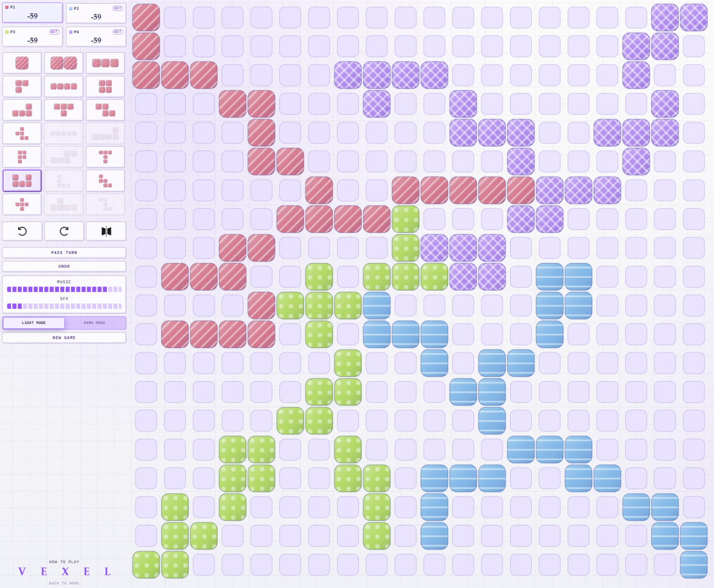Rotate the piece counterclockwise
Screen dimensions: 714x588
point(22,231)
